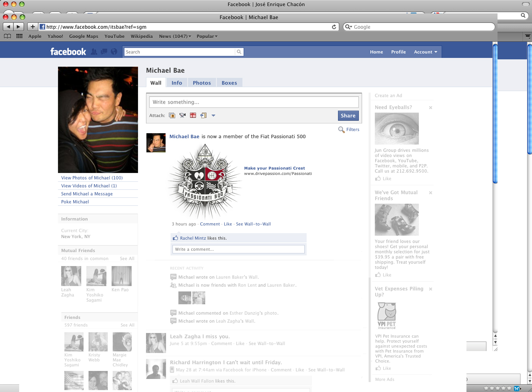Click the page's vertical scrollbar thumb
The width and height of the screenshot is (532, 392).
[x=495, y=115]
